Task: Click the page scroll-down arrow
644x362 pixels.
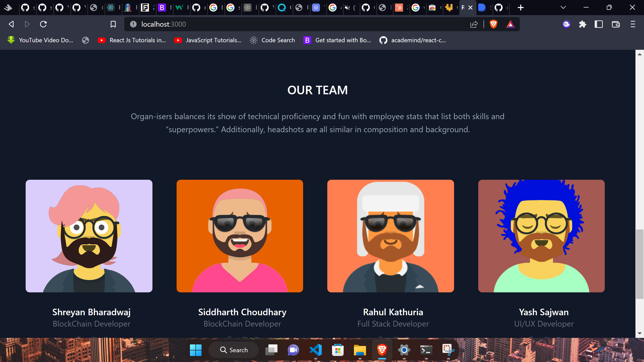Action: 639,333
